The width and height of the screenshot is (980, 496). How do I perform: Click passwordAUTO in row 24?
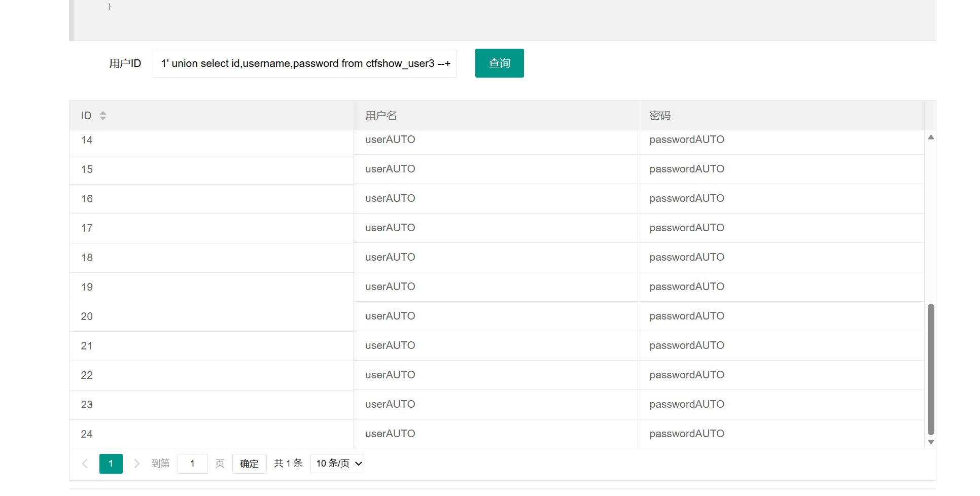pos(687,434)
